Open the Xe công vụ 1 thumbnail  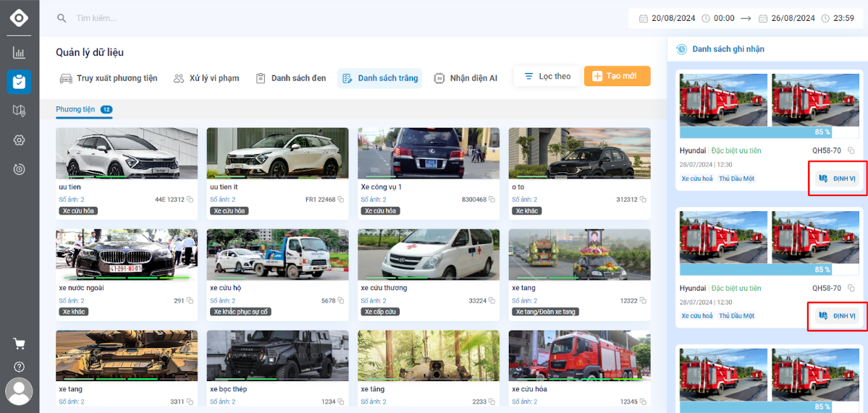[x=429, y=153]
